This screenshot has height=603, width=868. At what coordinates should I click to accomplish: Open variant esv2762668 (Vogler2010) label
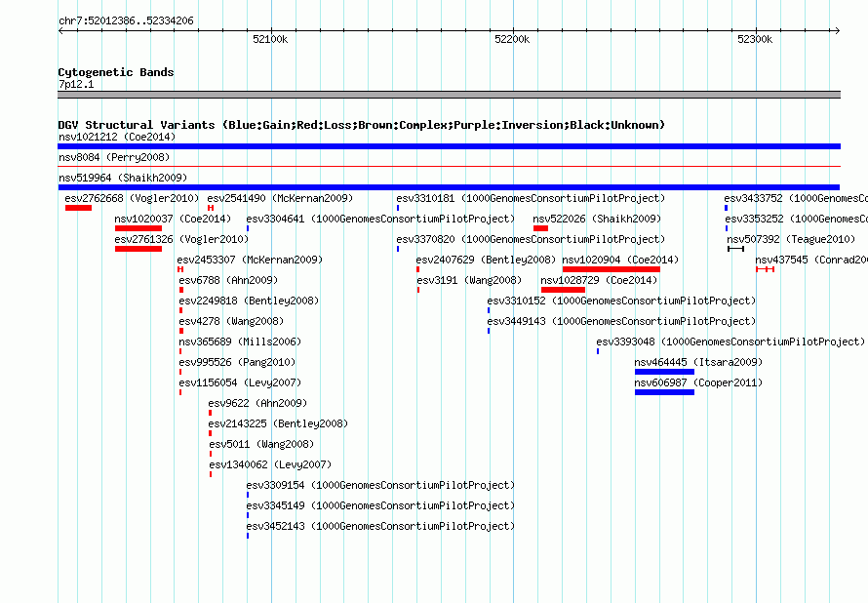[x=132, y=198]
